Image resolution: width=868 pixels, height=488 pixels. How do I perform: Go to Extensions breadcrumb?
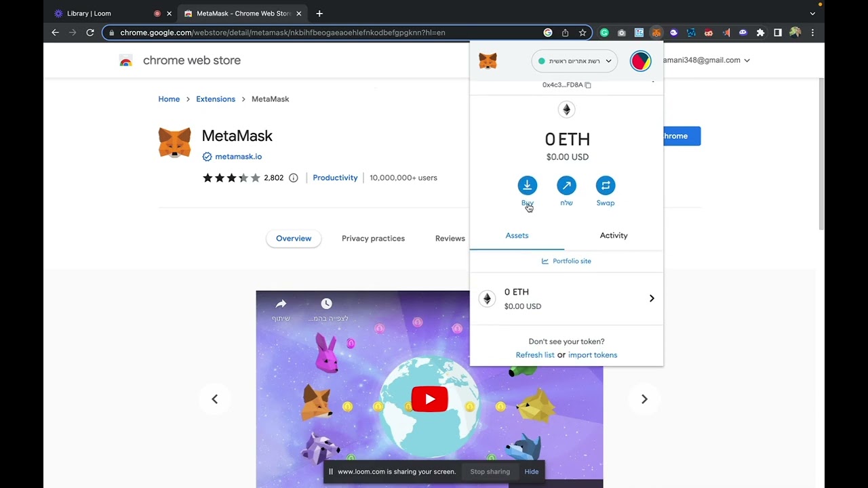(216, 99)
